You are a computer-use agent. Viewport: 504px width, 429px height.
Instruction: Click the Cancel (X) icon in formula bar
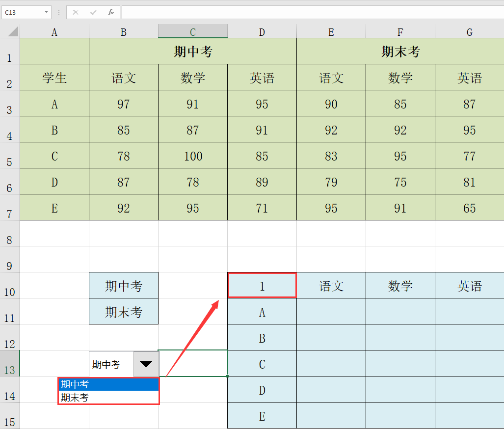pyautogui.click(x=76, y=12)
